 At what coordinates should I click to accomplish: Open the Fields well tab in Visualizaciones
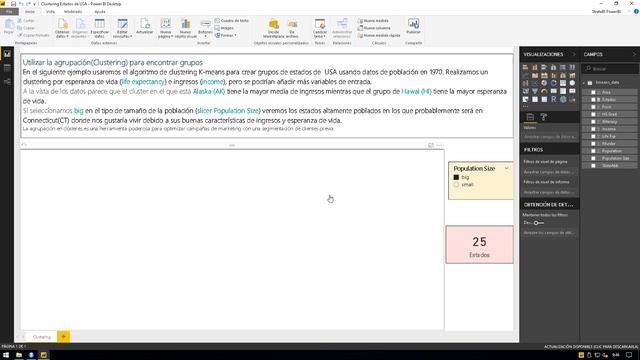530,117
